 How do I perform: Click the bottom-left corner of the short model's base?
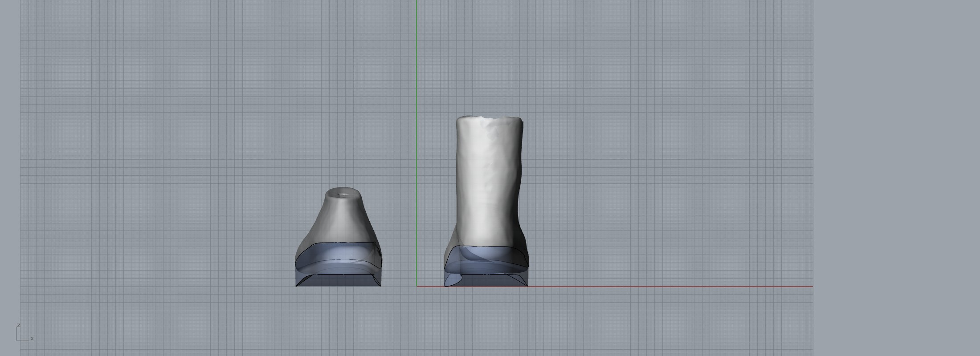tap(296, 285)
